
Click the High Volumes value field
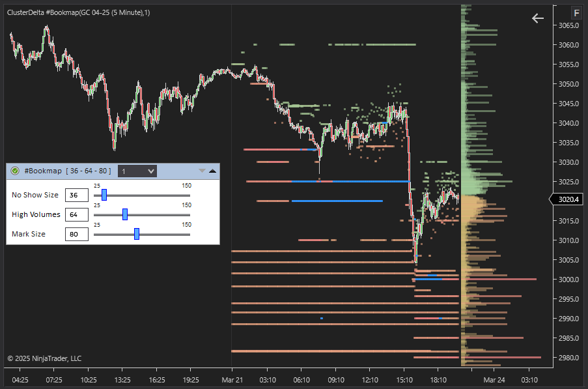point(77,214)
